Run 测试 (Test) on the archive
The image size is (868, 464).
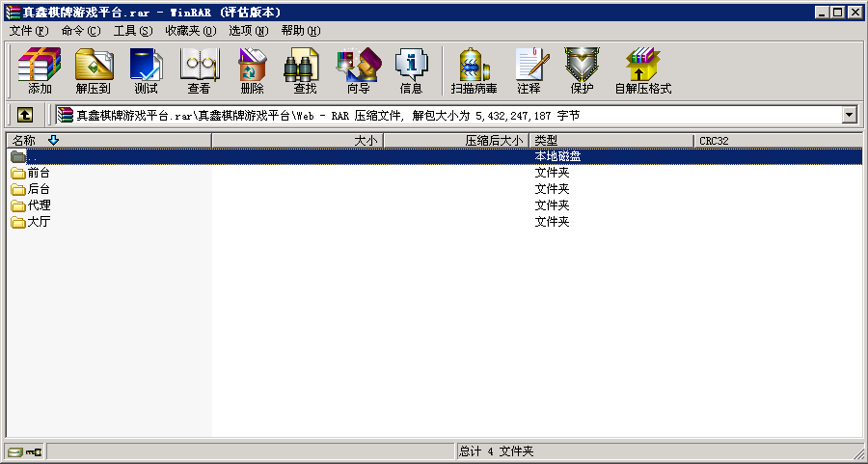point(146,71)
